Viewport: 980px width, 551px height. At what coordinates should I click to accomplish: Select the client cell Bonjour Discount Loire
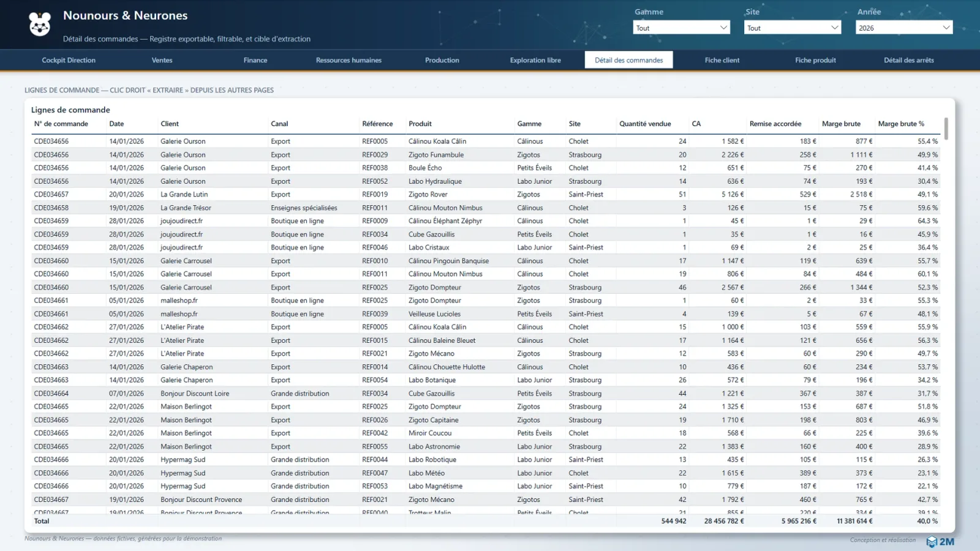pos(195,394)
